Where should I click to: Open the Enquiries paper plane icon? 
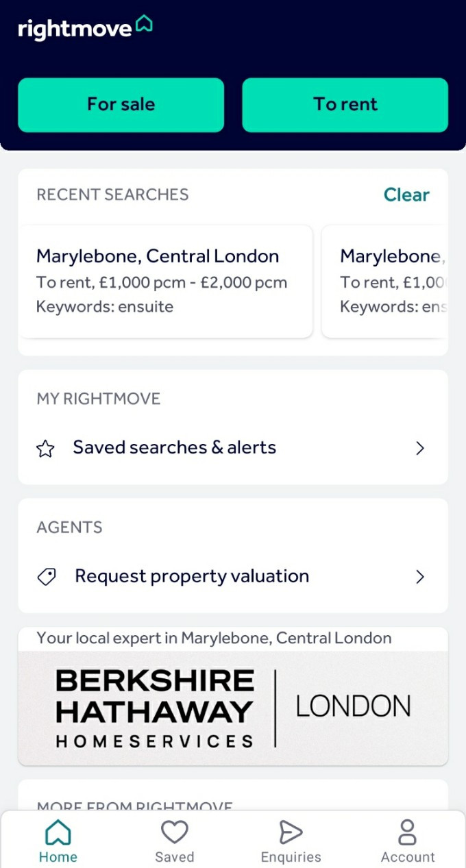tap(291, 832)
